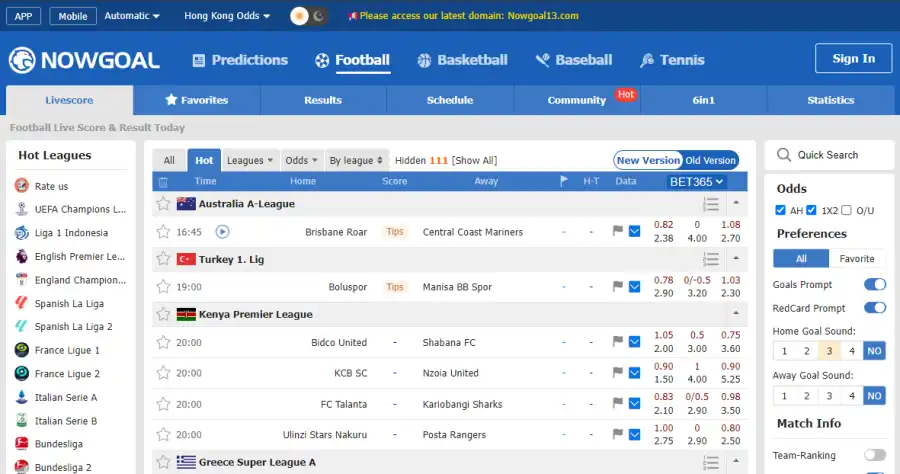Click the Quick Search field
This screenshot has height=474, width=900.
pyautogui.click(x=829, y=155)
